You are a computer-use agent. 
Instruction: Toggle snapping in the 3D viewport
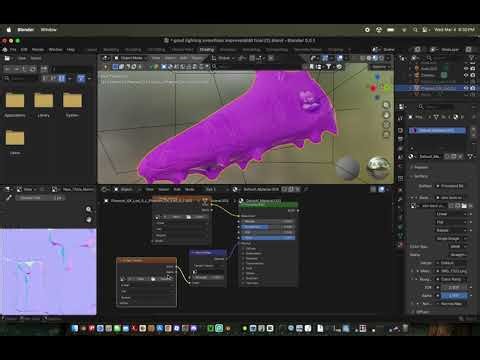click(252, 58)
